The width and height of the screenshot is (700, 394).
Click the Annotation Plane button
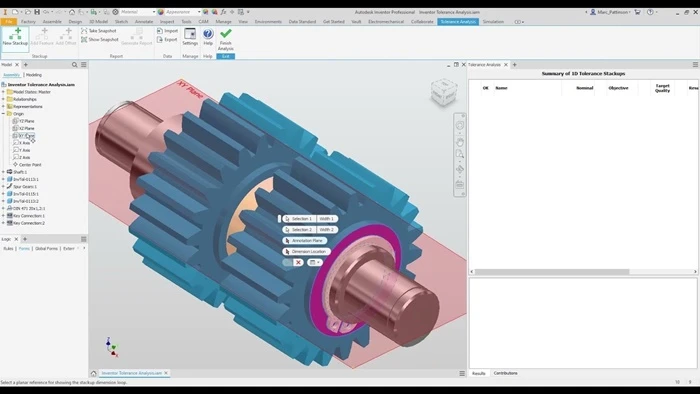[305, 241]
